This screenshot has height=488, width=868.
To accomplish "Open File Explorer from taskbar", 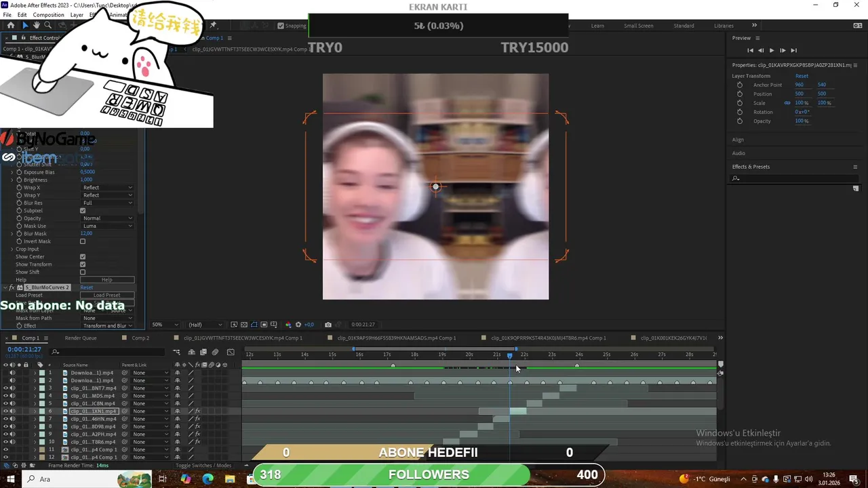I will pyautogui.click(x=230, y=479).
